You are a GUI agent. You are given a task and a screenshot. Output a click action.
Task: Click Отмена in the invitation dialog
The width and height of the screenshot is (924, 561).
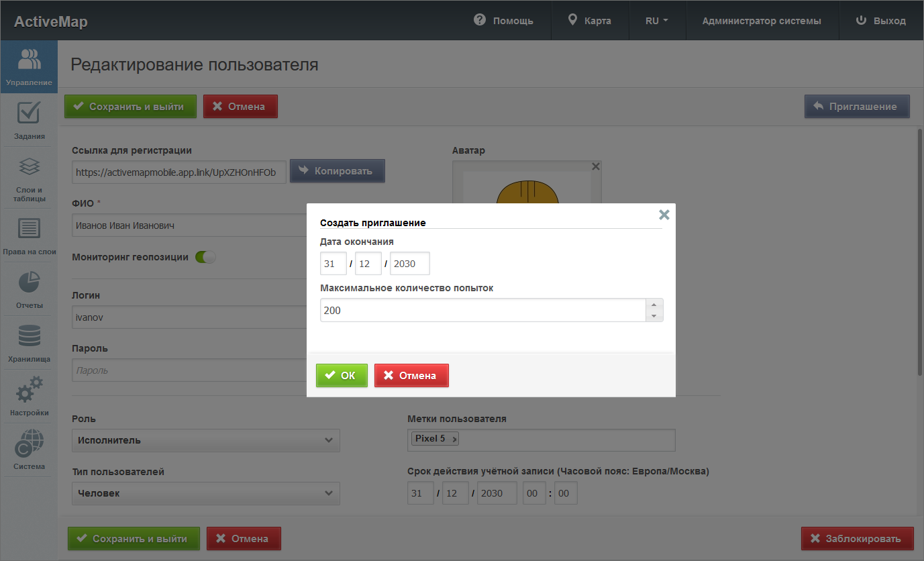click(x=411, y=376)
